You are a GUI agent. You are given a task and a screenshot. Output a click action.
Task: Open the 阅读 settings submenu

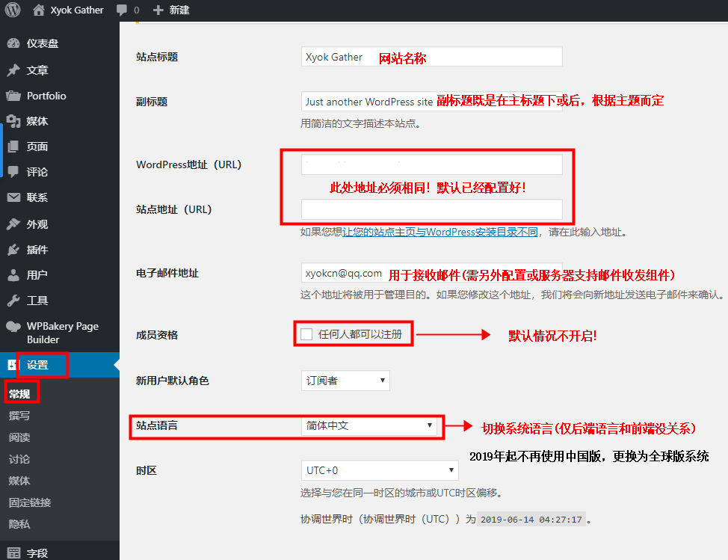[x=19, y=437]
